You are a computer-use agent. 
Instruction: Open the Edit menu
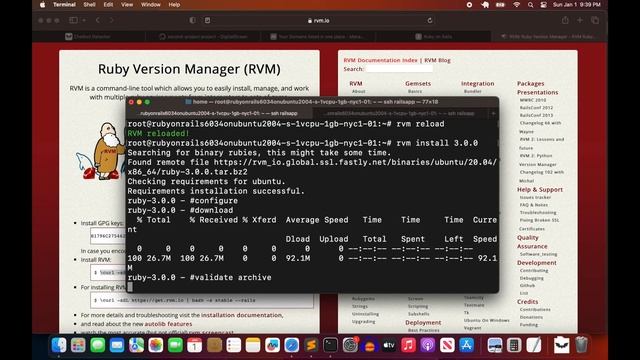pyautogui.click(x=108, y=5)
